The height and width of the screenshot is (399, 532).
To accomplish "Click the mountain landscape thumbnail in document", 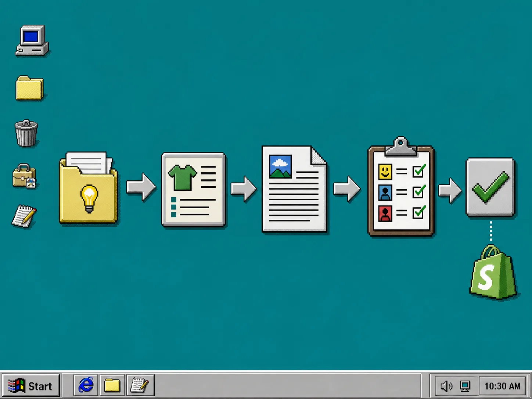I will [x=280, y=166].
